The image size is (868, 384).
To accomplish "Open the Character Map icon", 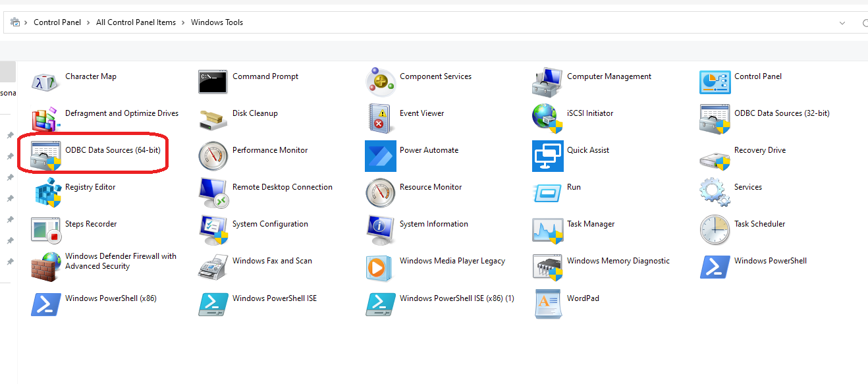I will (x=46, y=82).
